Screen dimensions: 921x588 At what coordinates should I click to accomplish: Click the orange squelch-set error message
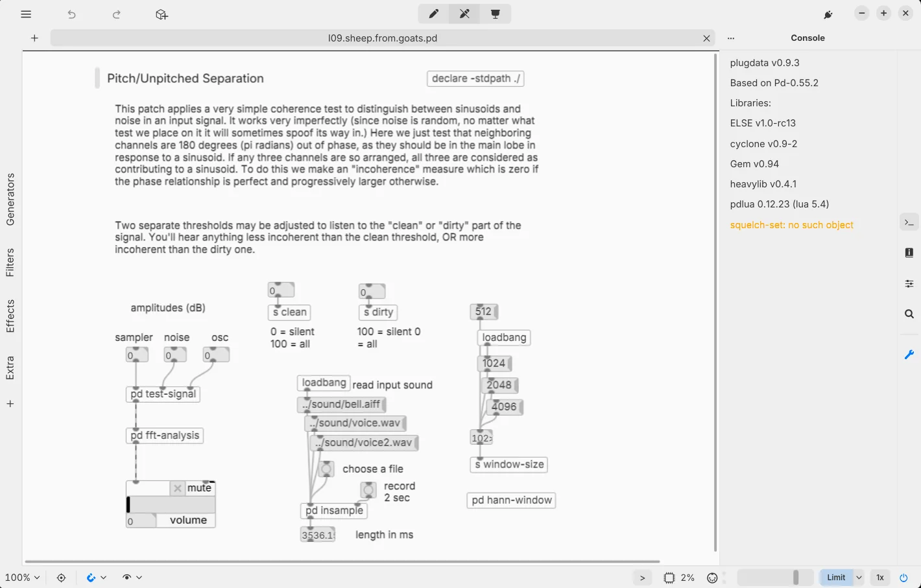click(791, 225)
